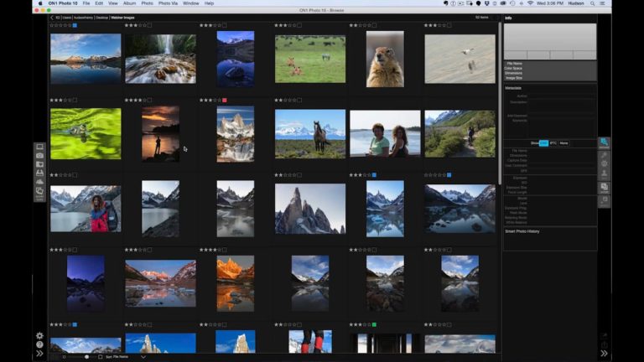644x362 pixels.
Task: Toggle color label on horse photo
Action: [x=299, y=101]
